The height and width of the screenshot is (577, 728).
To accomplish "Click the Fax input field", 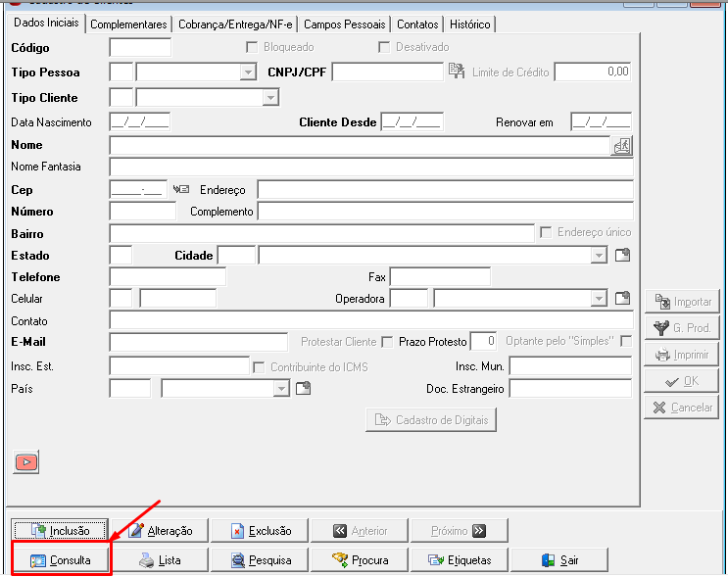I will 440,276.
